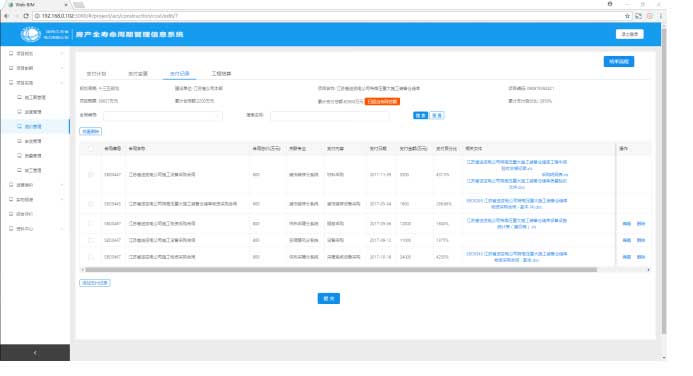Bookmark the page with the star icon
Screen dimensions: 693x376
(x=627, y=16)
